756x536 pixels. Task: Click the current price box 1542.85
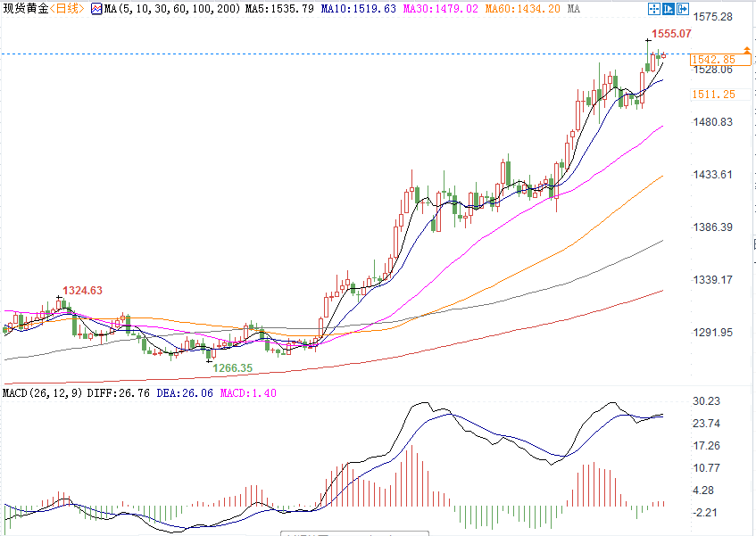[720, 60]
